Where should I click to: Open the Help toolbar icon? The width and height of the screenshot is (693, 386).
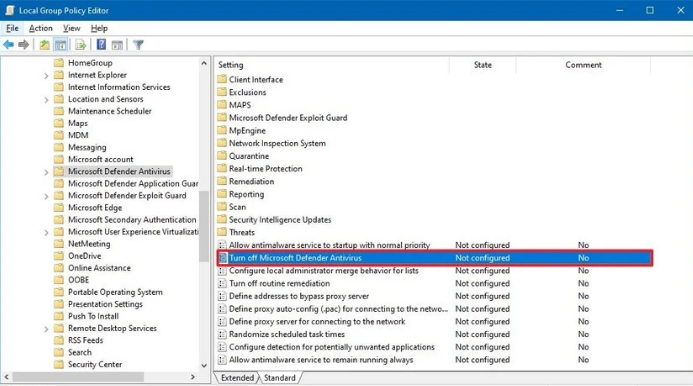[101, 45]
